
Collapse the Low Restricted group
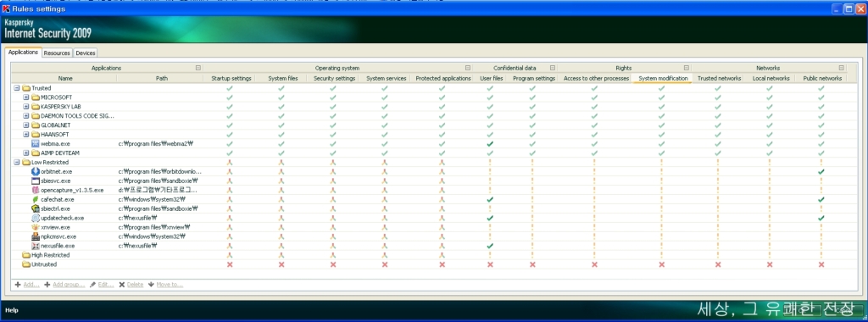click(x=17, y=162)
